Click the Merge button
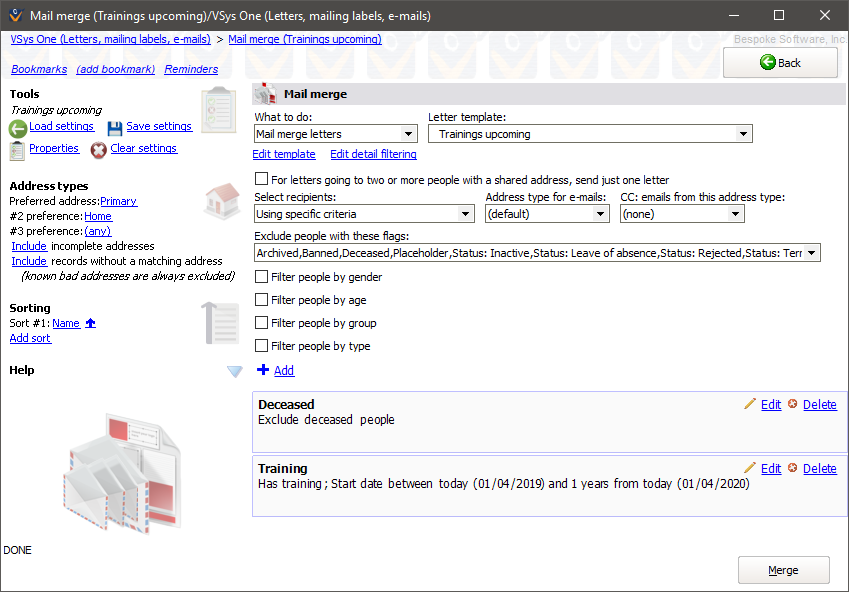 783,569
